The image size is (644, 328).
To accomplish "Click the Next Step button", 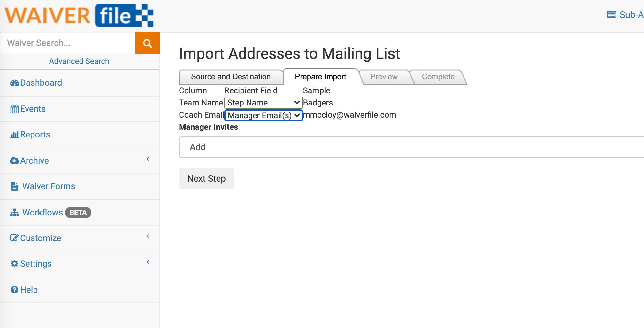I will 206,178.
